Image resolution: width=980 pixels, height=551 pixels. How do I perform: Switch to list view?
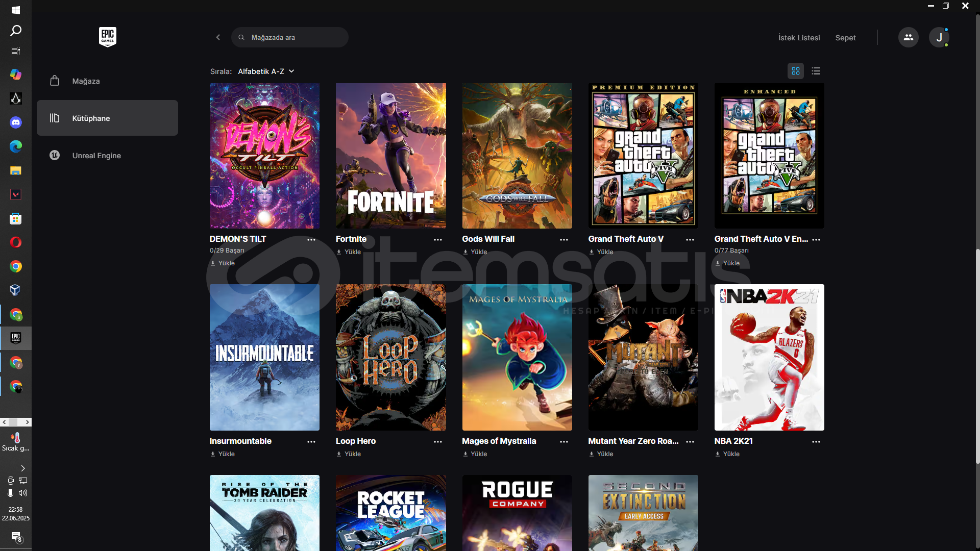click(816, 71)
